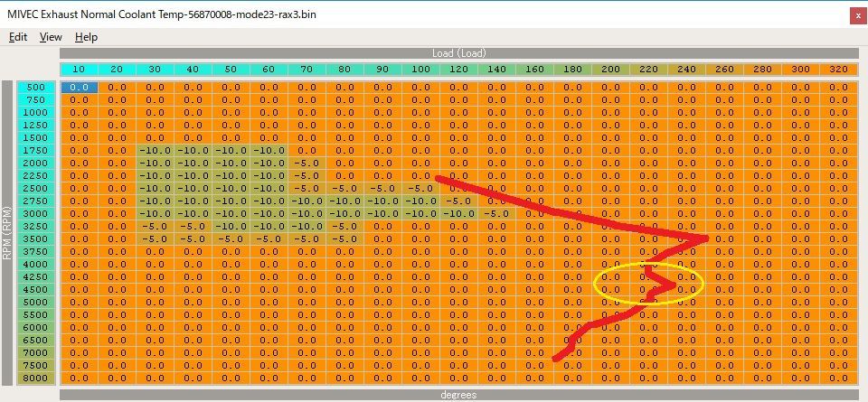Click the cell at 4500 RPM, load 220
This screenshot has height=402, width=868.
click(x=648, y=289)
